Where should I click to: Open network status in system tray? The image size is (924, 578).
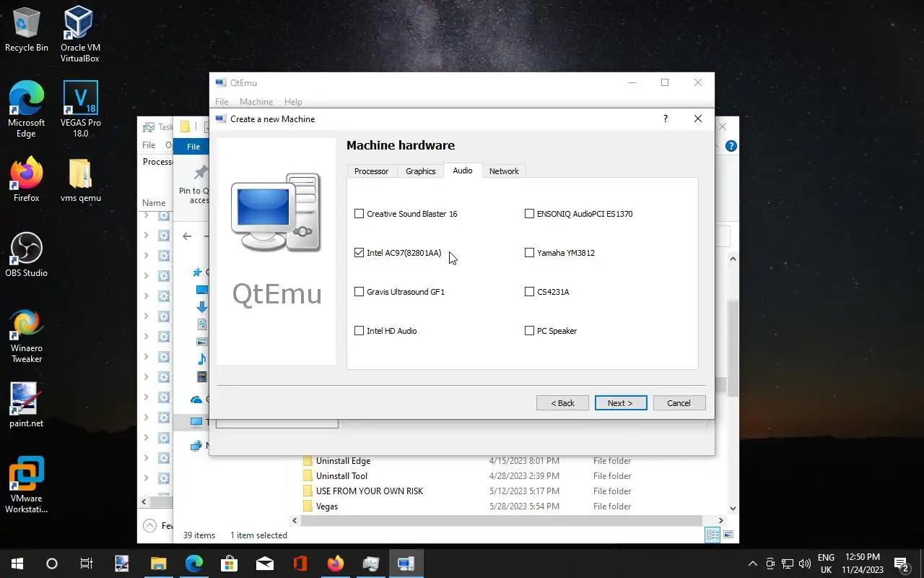pyautogui.click(x=788, y=564)
